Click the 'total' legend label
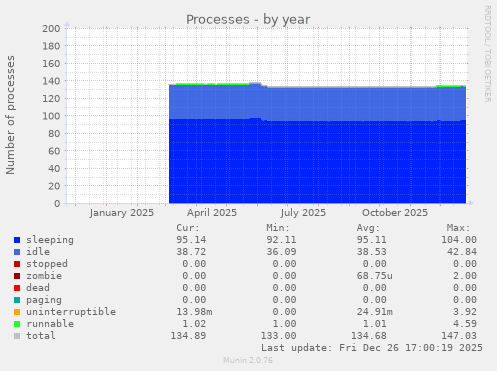This screenshot has height=371, width=497. 41,336
